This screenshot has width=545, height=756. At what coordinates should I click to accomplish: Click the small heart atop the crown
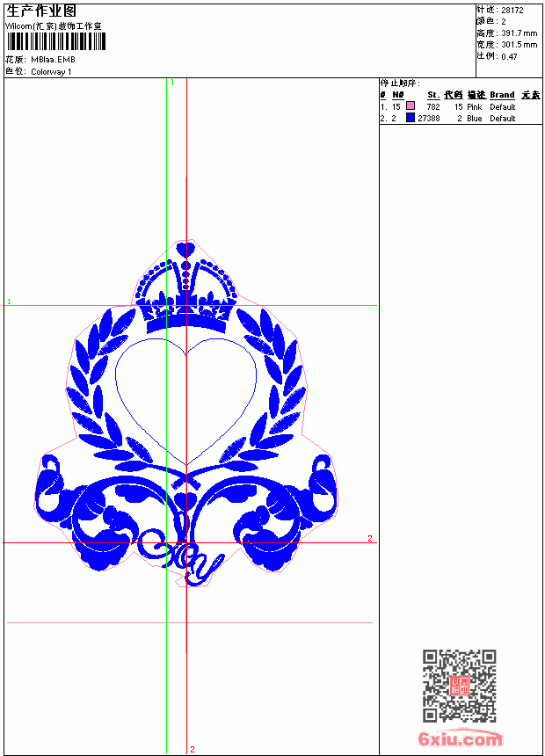pyautogui.click(x=185, y=250)
